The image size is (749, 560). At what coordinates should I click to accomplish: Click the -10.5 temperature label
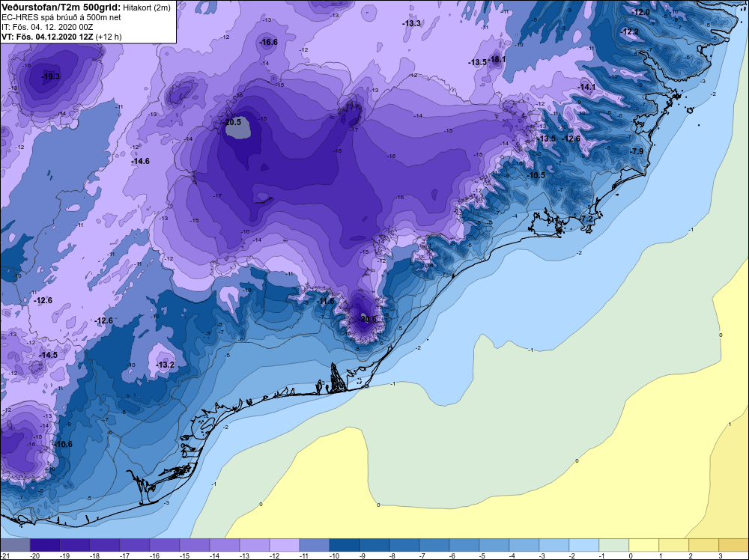point(536,175)
